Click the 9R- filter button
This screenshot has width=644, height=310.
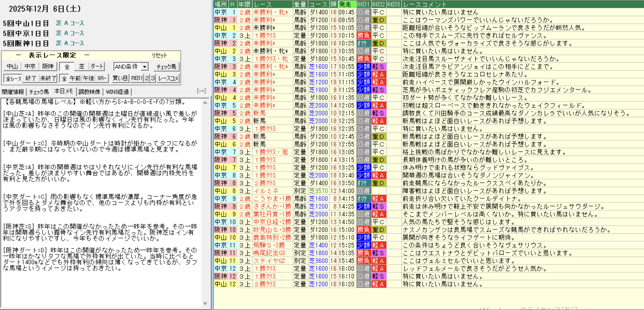[102, 78]
